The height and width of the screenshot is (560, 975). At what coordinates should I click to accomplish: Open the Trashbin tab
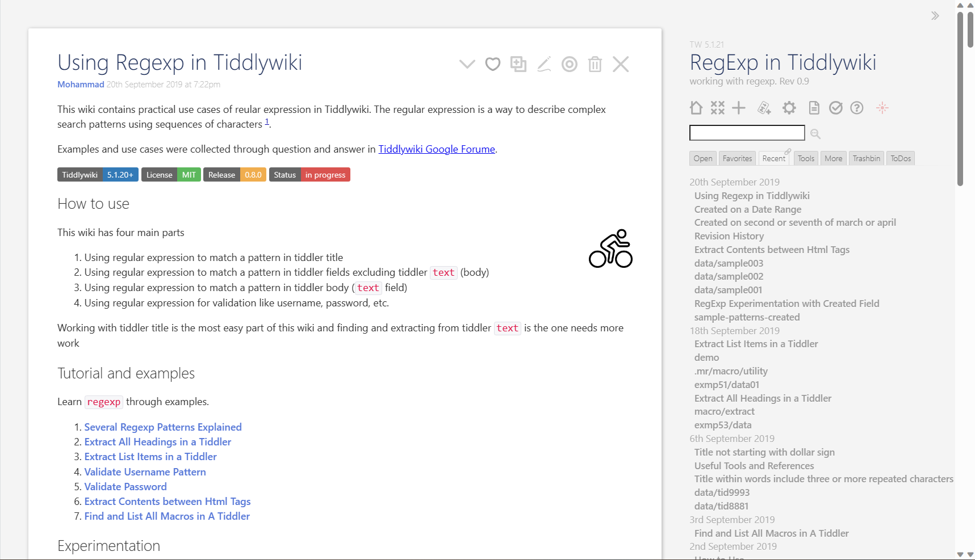click(867, 158)
